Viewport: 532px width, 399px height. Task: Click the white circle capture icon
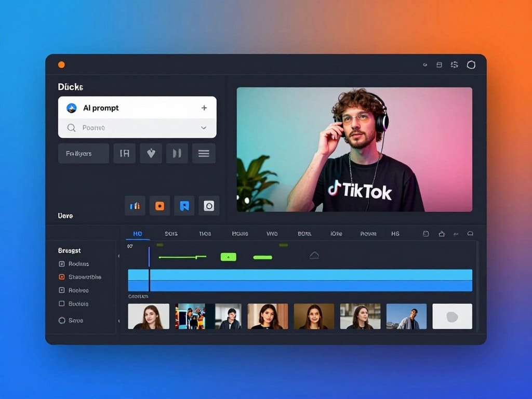[x=209, y=206]
